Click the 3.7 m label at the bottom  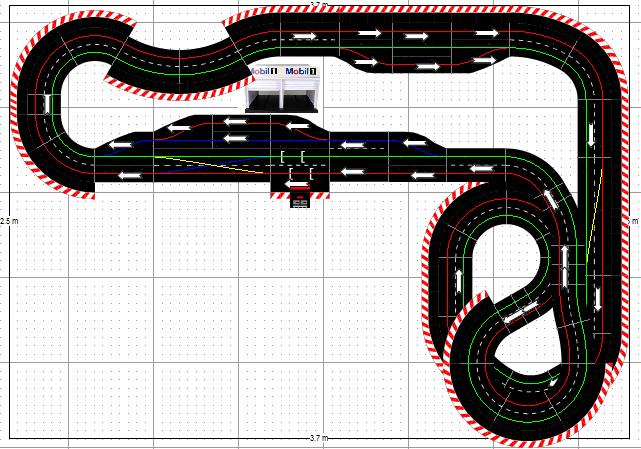click(x=319, y=439)
